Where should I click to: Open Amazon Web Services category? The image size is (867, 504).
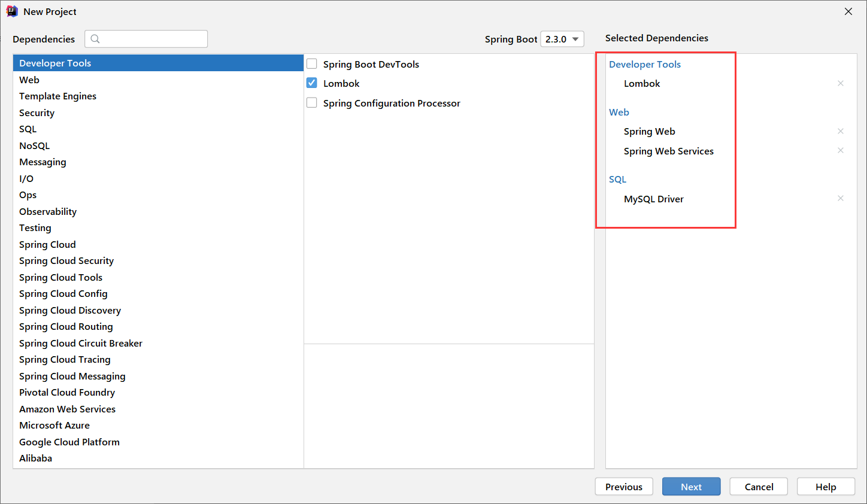point(158,409)
